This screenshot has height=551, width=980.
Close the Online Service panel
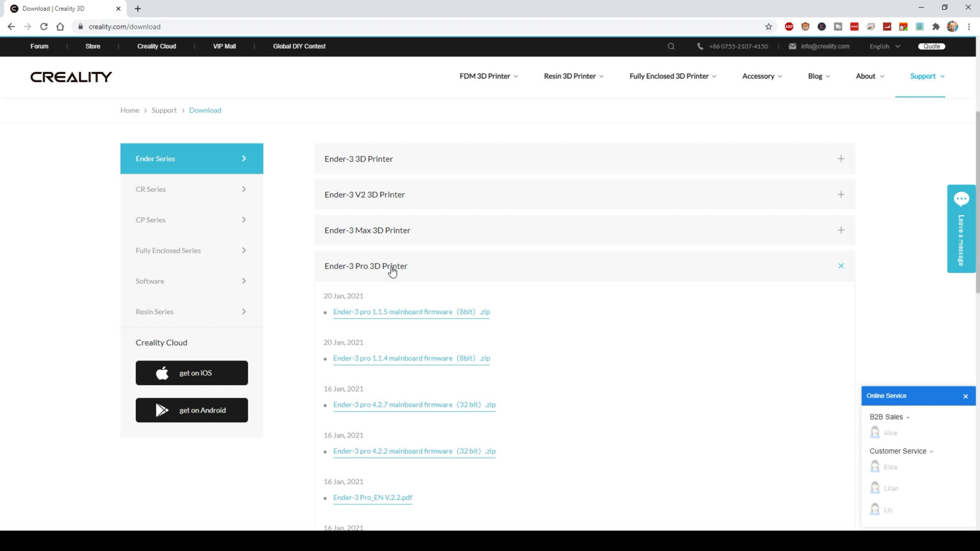tap(965, 396)
